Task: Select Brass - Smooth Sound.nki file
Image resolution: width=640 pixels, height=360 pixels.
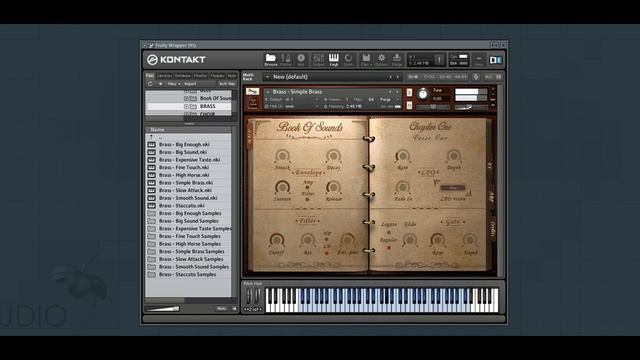Action: coord(189,198)
